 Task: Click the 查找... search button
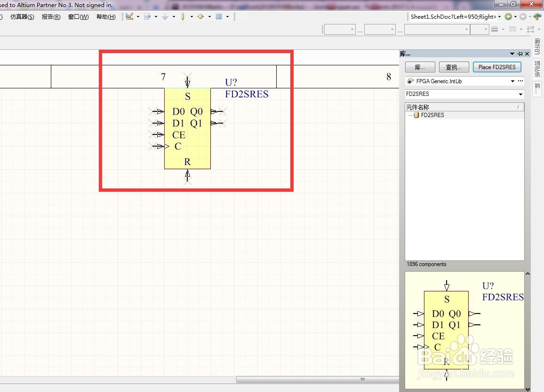pyautogui.click(x=454, y=67)
